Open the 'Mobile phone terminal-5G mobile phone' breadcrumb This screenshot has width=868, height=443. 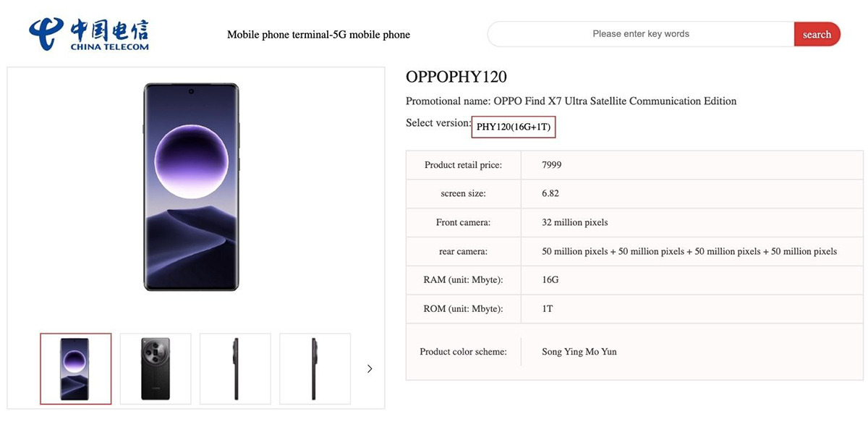point(318,34)
